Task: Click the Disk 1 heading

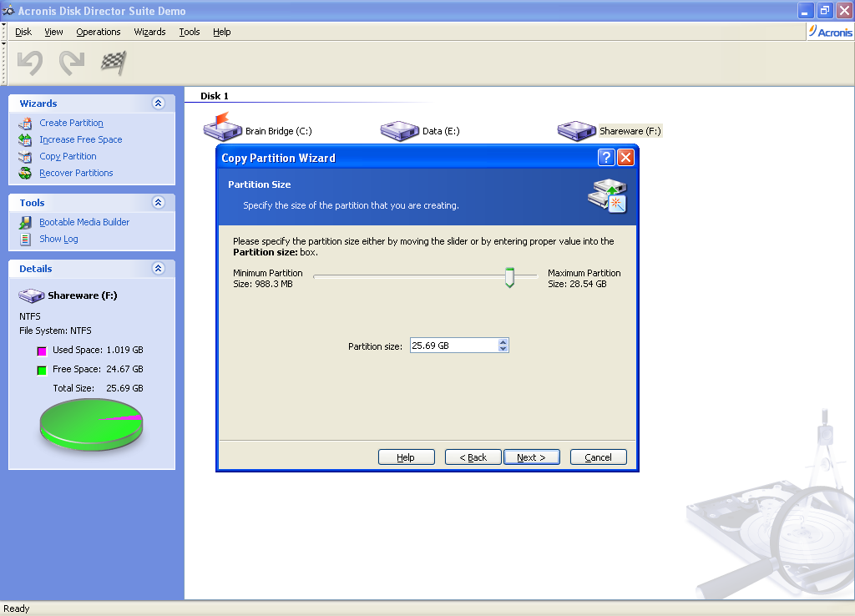Action: (215, 96)
